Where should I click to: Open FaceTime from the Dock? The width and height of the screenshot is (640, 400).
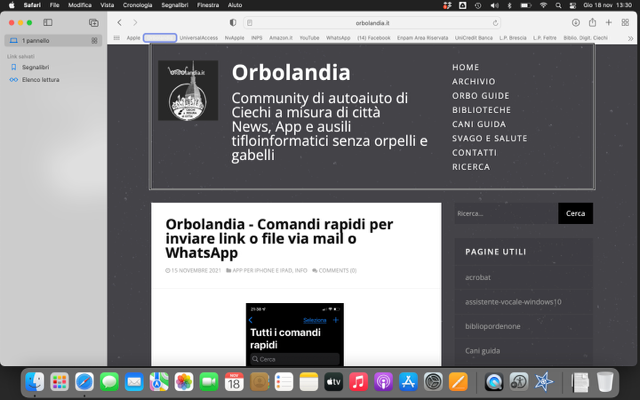[x=209, y=382]
